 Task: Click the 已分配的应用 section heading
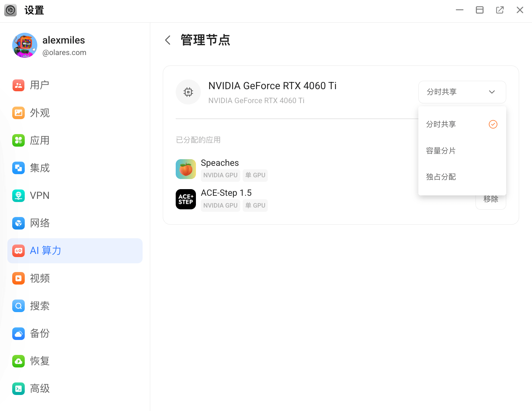tap(198, 140)
